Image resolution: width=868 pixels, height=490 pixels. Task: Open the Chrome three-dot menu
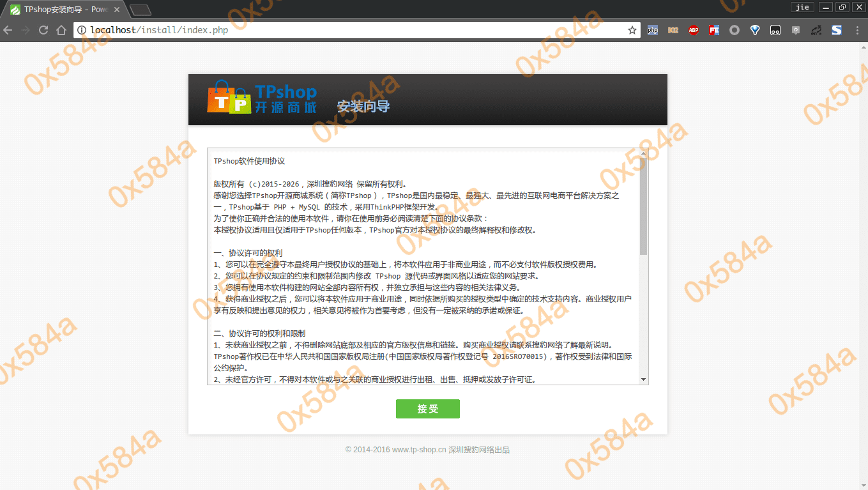[x=857, y=30]
